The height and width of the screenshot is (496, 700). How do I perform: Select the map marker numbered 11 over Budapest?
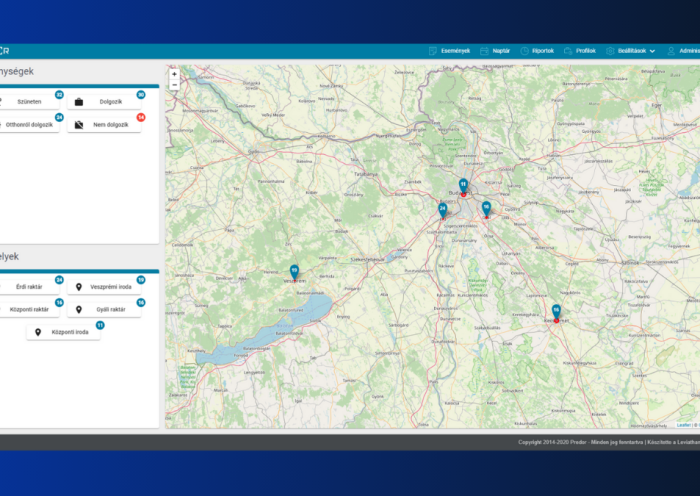[463, 186]
